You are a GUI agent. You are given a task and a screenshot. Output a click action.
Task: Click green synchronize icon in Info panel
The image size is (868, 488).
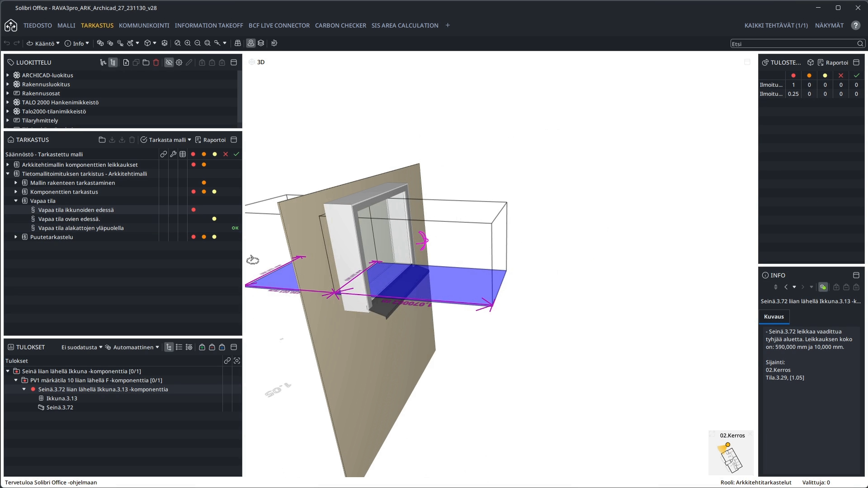[823, 287]
